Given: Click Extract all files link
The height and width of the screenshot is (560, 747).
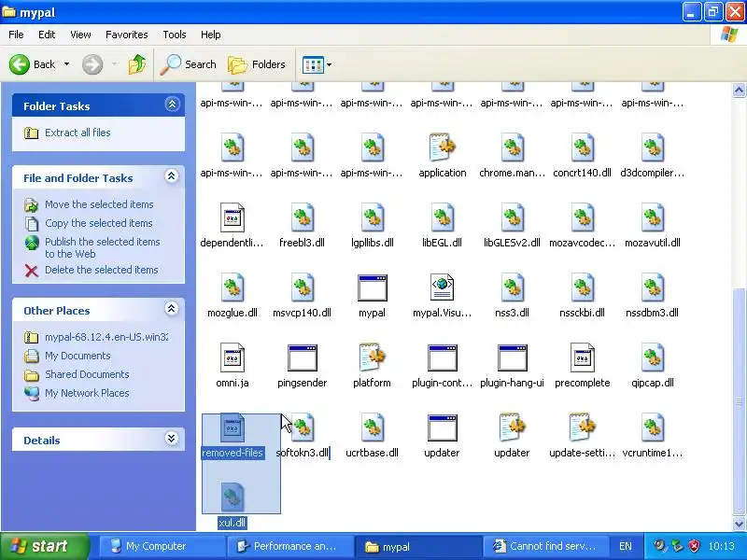Looking at the screenshot, I should point(78,133).
